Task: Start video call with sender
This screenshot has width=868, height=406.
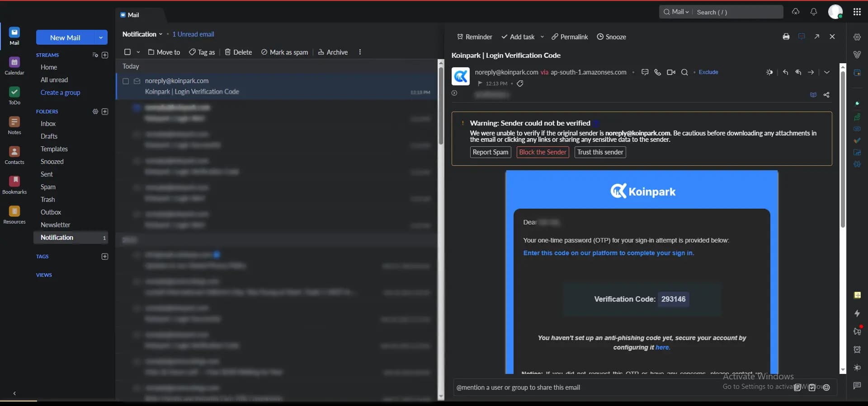Action: (671, 72)
